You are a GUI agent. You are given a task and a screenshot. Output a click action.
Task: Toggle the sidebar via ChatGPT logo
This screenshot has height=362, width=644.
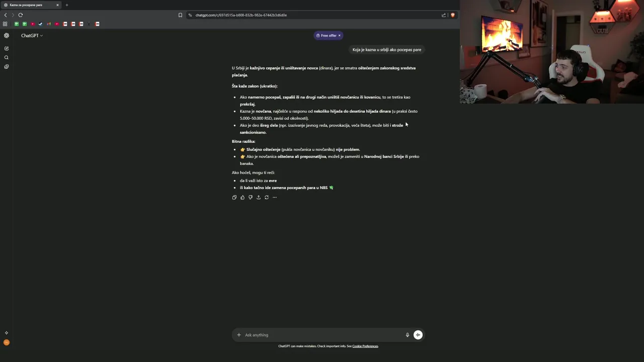[7, 36]
